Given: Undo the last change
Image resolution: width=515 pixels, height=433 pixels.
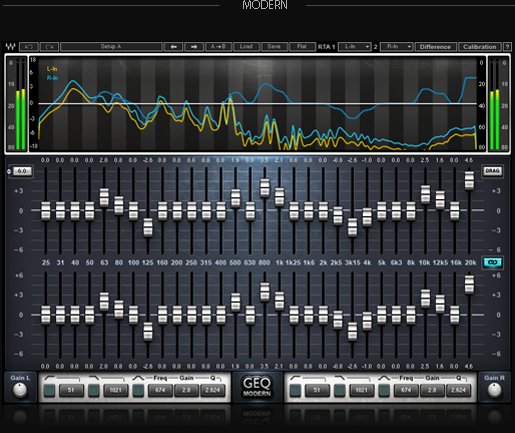Looking at the screenshot, I should pos(28,46).
